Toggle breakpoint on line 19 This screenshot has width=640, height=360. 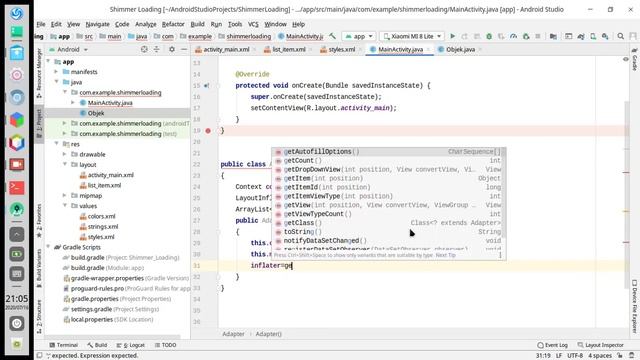click(x=208, y=131)
